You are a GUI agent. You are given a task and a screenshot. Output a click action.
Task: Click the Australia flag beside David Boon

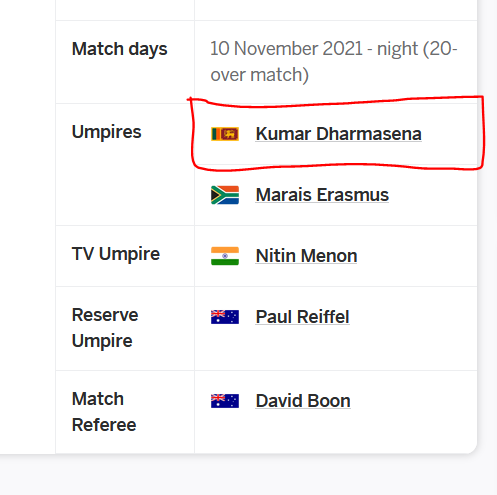pyautogui.click(x=225, y=401)
